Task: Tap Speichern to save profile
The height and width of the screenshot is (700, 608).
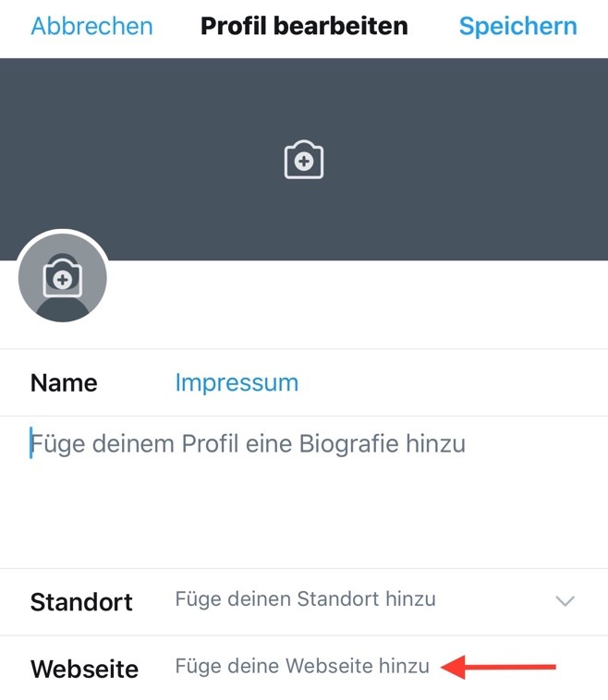Action: tap(518, 26)
